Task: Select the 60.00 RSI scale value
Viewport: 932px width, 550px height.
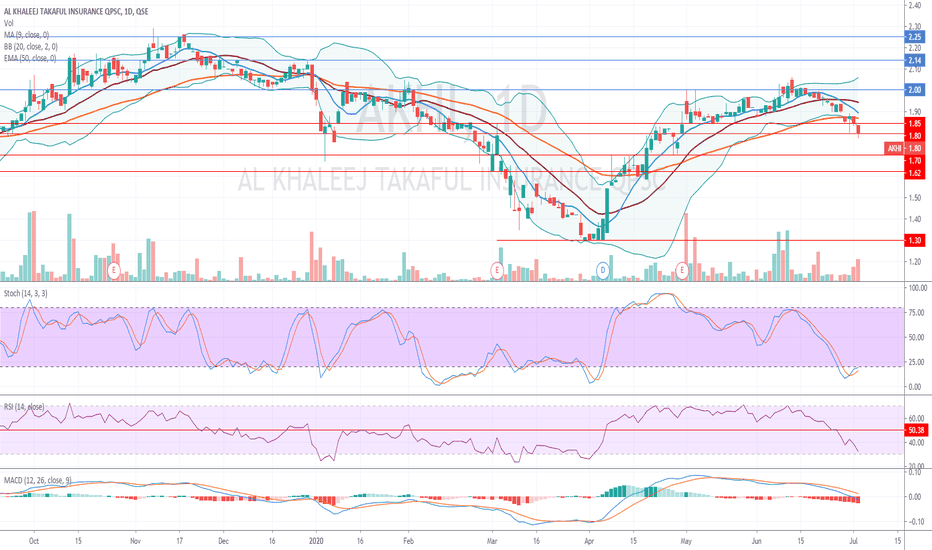Action: 916,419
